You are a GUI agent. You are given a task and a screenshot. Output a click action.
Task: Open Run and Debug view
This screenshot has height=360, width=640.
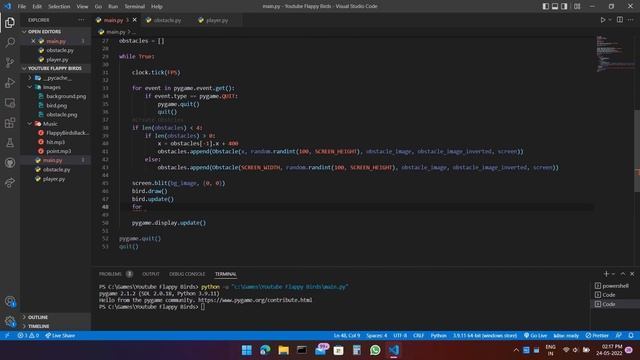pos(10,82)
